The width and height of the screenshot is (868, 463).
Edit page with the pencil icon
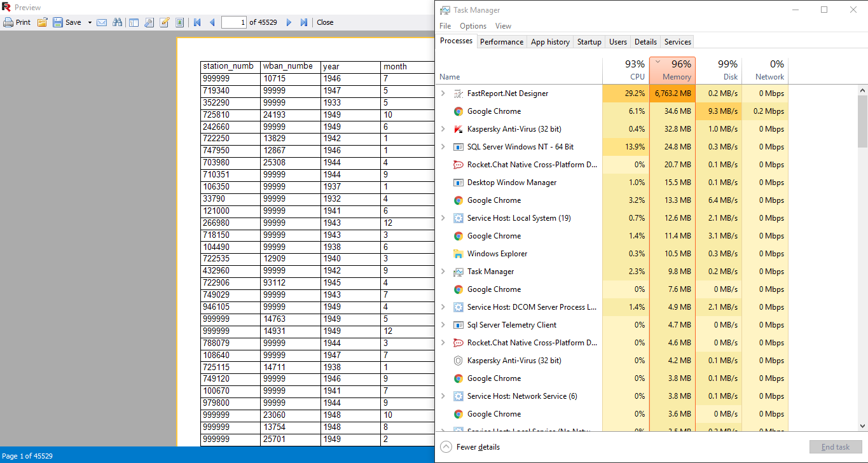[165, 22]
